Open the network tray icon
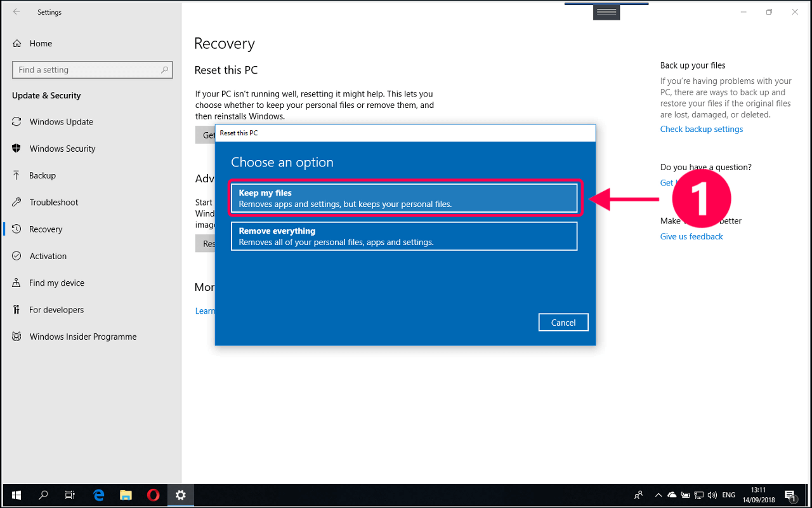 coord(698,495)
